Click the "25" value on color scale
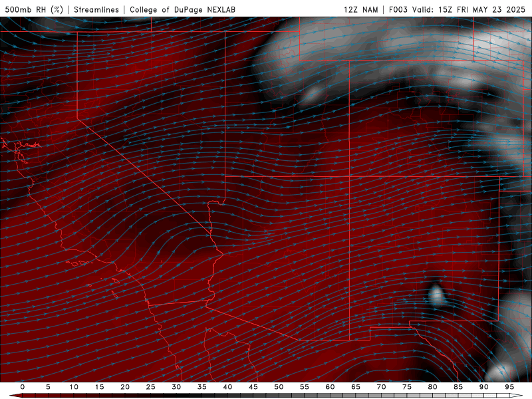The image size is (532, 399). pos(151,387)
